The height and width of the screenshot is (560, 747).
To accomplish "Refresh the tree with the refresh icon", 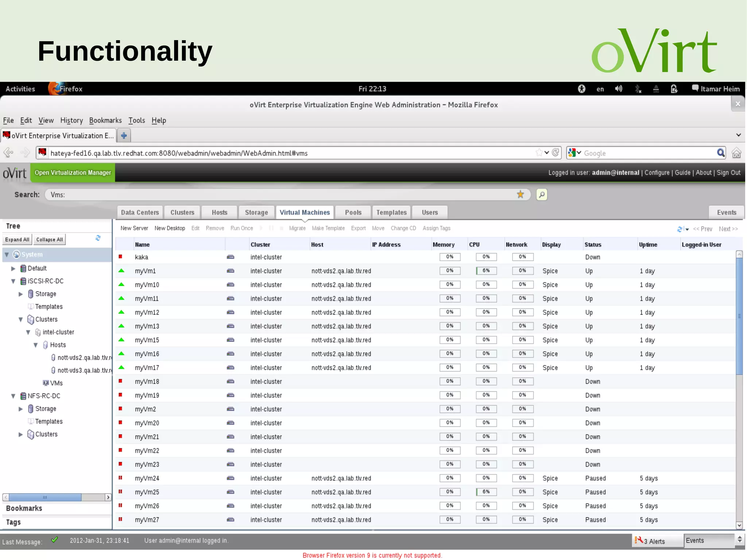I will [x=98, y=238].
